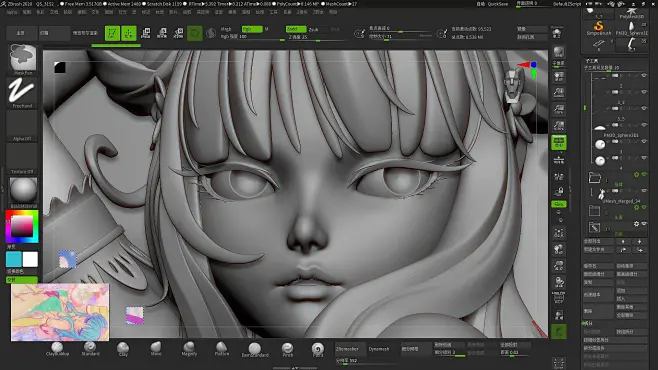
Task: Expand the first subtool folder icon
Action: coord(595,178)
